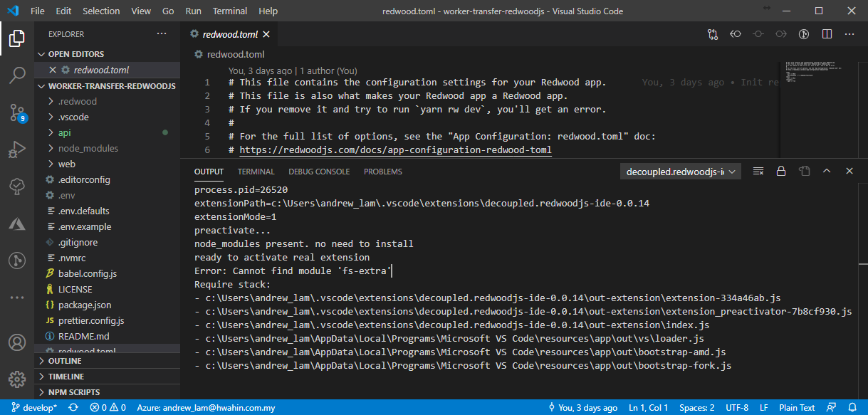Screen dimensions: 868x415
Task: Open the Edit menu
Action: (x=63, y=11)
